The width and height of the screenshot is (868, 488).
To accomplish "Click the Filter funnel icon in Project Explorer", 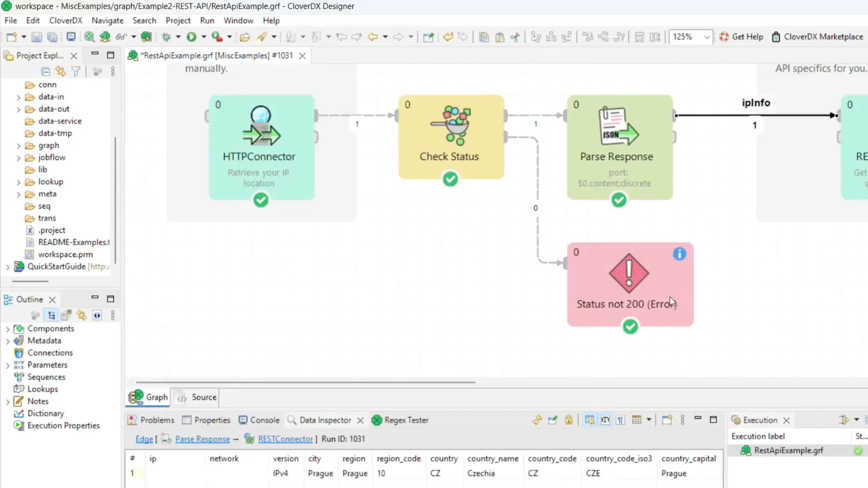I will 76,71.
